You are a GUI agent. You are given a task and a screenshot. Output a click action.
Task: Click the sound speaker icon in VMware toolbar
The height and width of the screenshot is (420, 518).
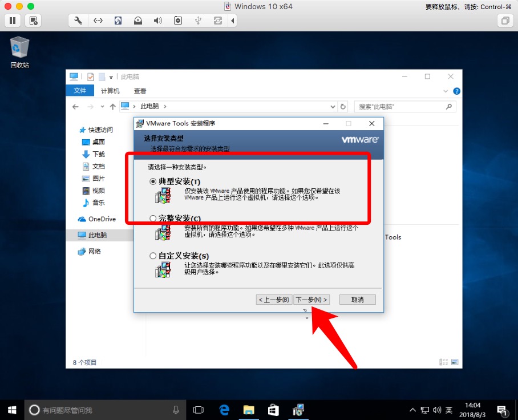pyautogui.click(x=158, y=21)
